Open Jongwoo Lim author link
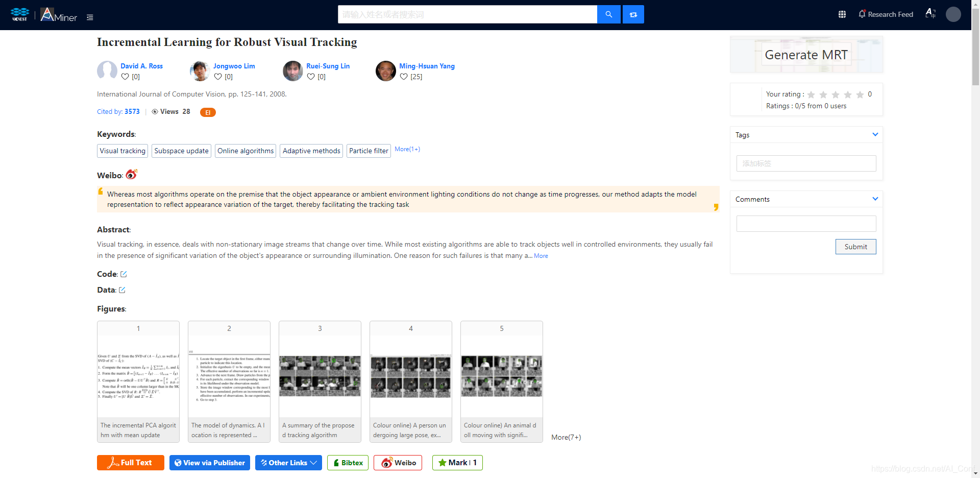Viewport: 980px width, 478px height. click(234, 66)
